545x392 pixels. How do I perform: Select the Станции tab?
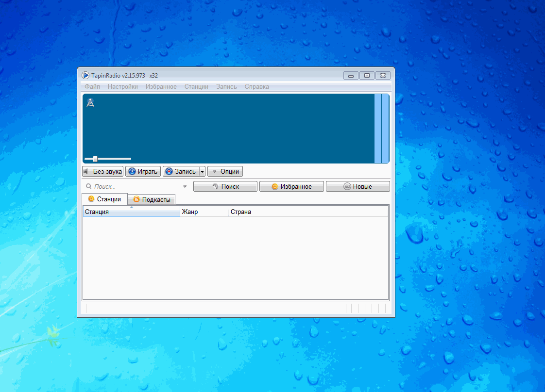104,199
